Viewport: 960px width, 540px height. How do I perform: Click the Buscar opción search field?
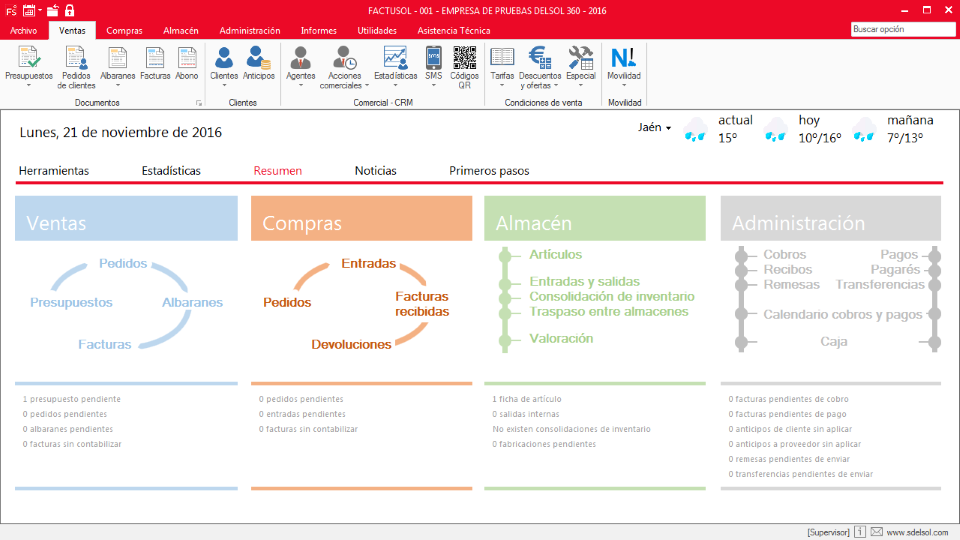click(x=902, y=29)
